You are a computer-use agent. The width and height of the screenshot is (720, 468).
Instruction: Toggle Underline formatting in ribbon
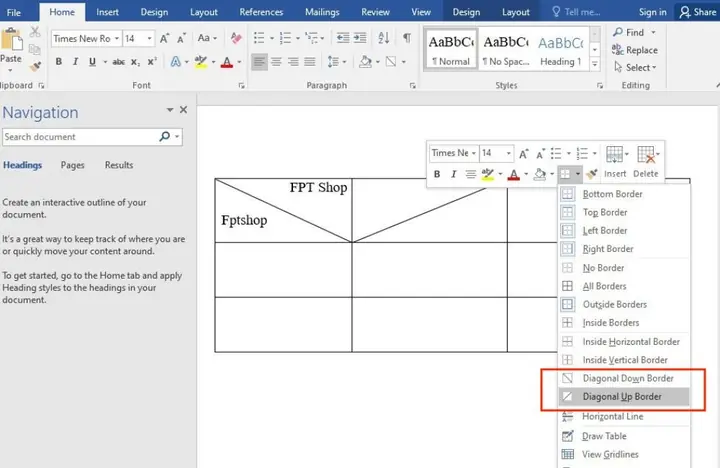tap(92, 62)
